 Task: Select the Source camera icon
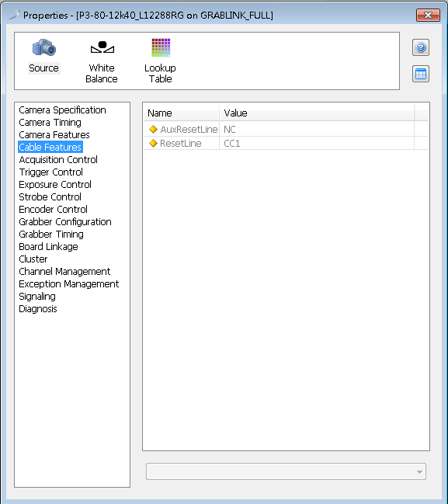point(44,48)
